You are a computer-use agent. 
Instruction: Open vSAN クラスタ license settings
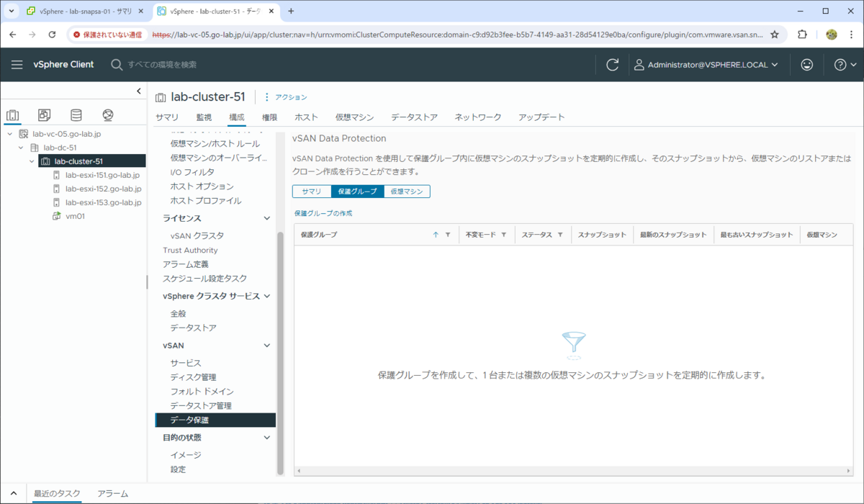[x=197, y=235]
